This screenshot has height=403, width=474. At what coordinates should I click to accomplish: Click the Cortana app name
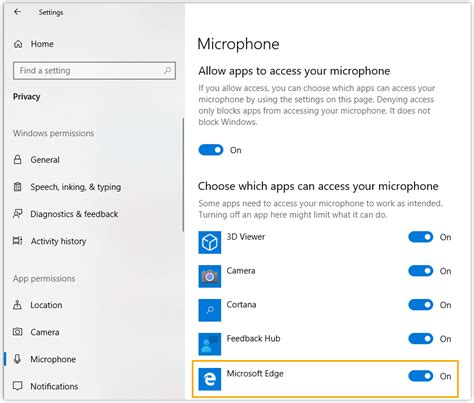(x=241, y=304)
